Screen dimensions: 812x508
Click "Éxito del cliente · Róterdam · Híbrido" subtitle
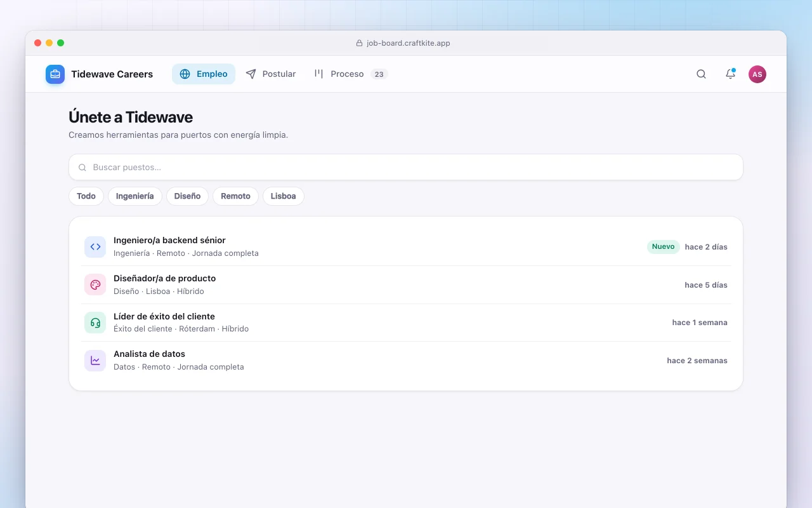[x=181, y=329]
